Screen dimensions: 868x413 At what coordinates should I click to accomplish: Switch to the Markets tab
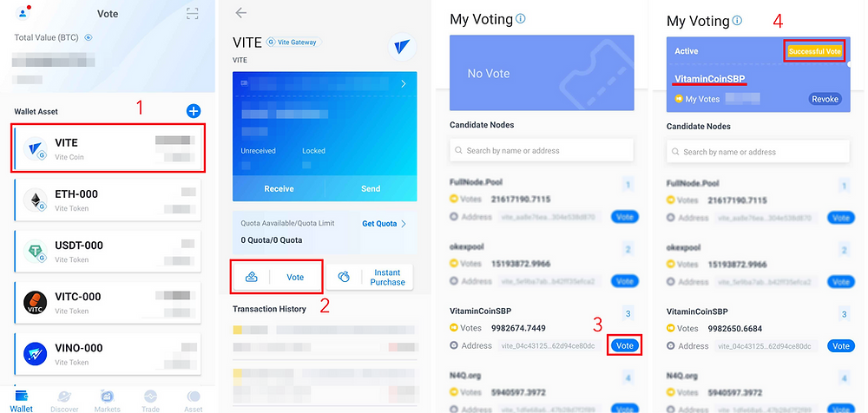107,402
